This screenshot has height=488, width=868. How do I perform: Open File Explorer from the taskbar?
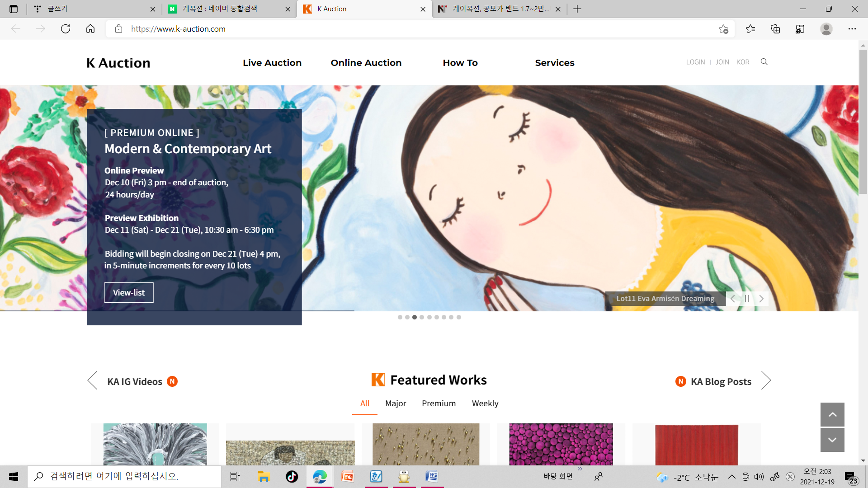point(264,477)
